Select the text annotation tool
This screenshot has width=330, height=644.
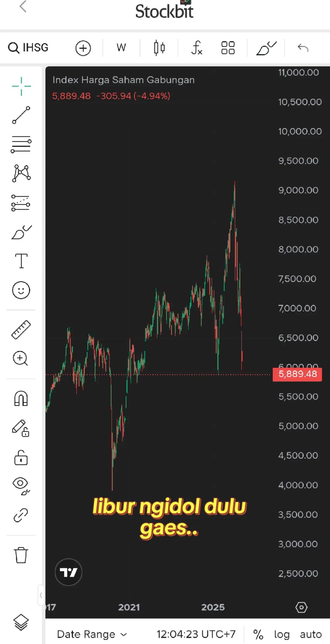coord(21,261)
